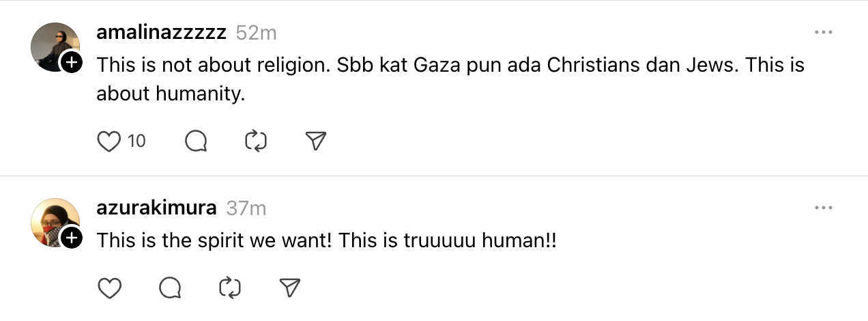This screenshot has width=868, height=321.
Task: Like azurakimura's reply with heart icon
Action: [x=109, y=288]
